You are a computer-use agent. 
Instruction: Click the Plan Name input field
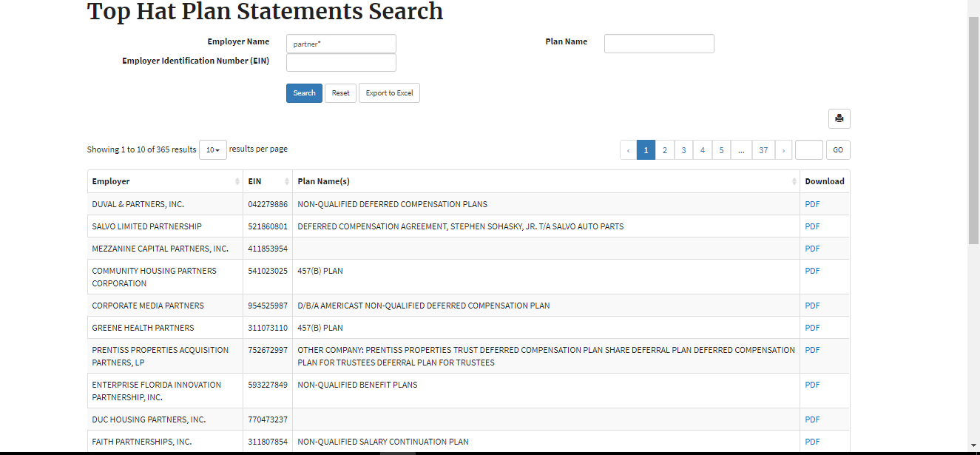point(659,44)
